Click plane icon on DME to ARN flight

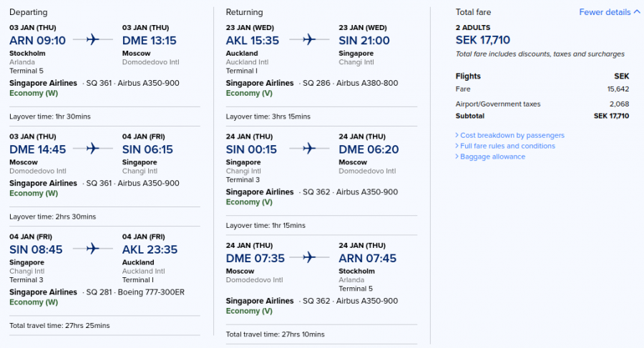(309, 257)
